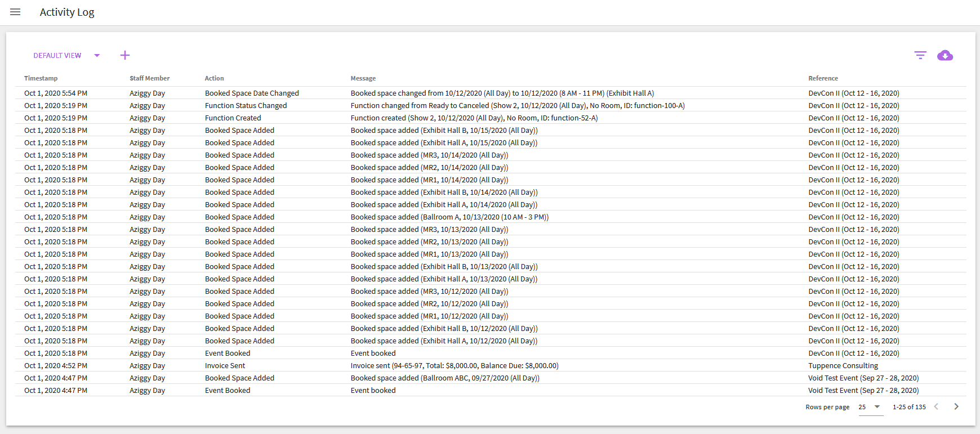Click message Exhibit Hall A, 10/13/2020

coord(444,279)
